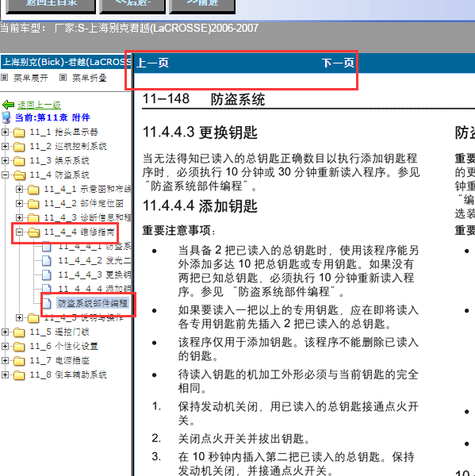This screenshot has width=475, height=476.
Task: Expand the 11_1 抬头显示器 node
Action: point(5,132)
